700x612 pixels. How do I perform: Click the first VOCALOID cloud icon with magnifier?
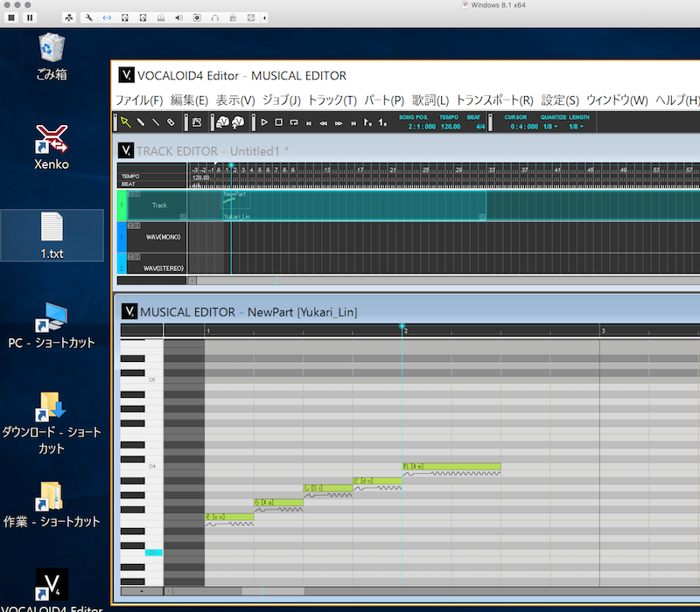[x=223, y=122]
